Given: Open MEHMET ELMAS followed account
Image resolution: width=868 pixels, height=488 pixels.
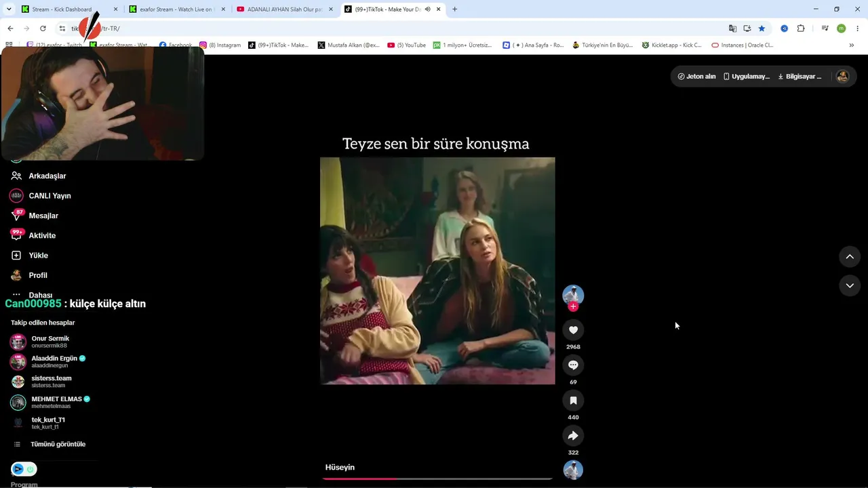Looking at the screenshot, I should coord(50,402).
